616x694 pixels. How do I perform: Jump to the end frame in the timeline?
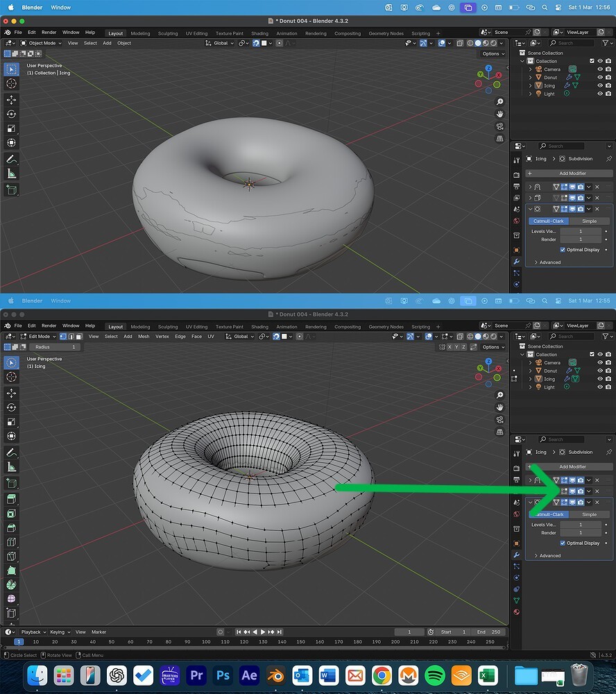280,632
